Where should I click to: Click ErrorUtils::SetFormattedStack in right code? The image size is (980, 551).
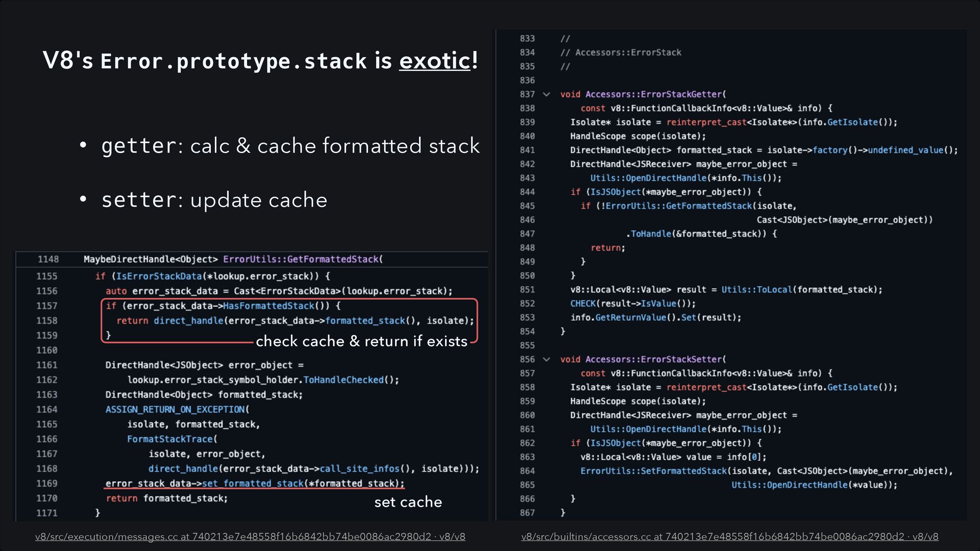coord(653,471)
